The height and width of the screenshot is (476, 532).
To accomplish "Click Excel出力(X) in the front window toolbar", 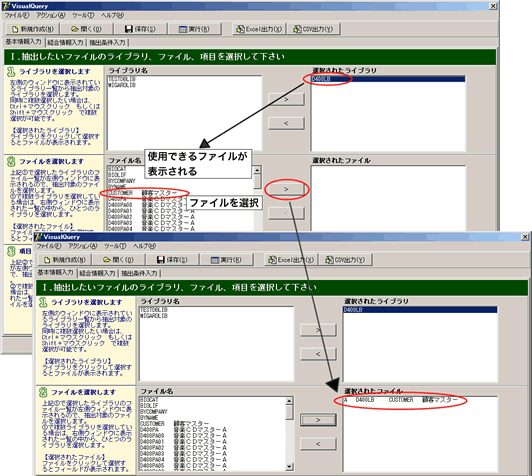I will (291, 260).
